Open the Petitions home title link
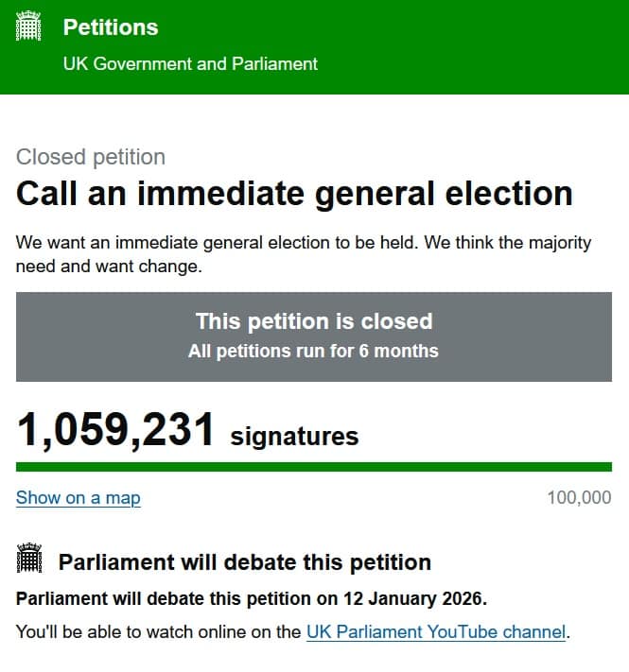 [111, 27]
